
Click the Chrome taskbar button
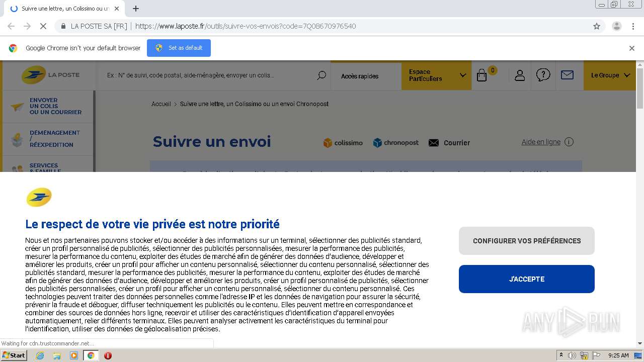tap(91, 355)
